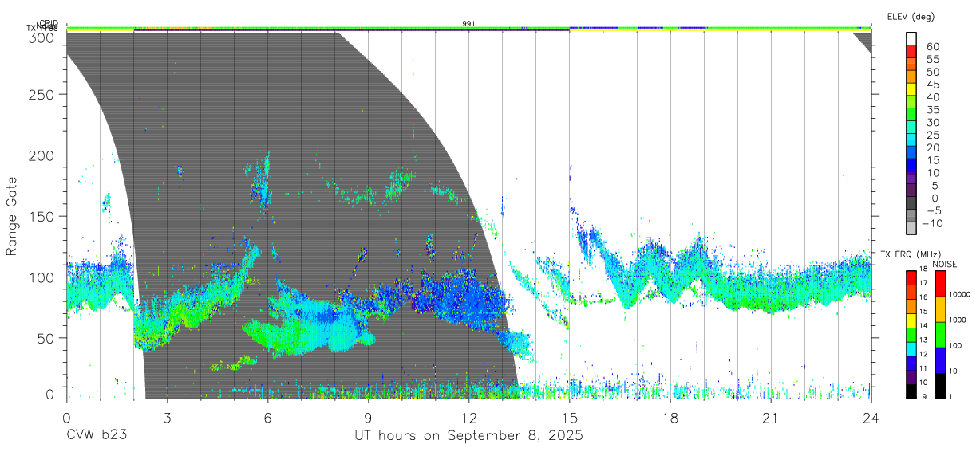Select the '250' Range Gate axis label
The image size is (980, 452).
click(x=43, y=94)
